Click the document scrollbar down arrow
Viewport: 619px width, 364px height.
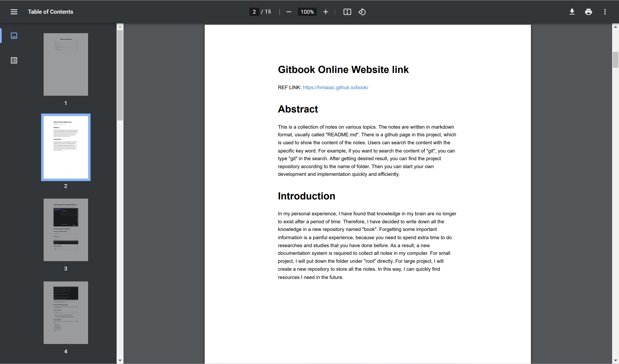tap(615, 360)
